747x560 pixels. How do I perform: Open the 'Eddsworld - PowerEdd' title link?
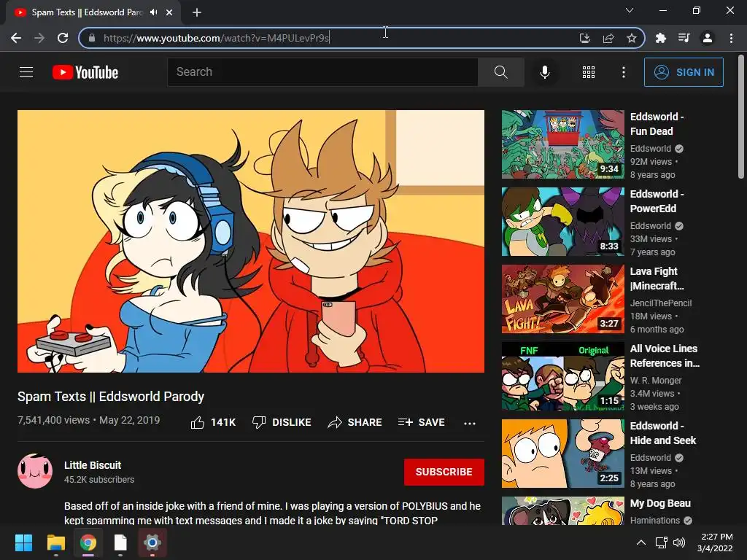click(x=657, y=201)
